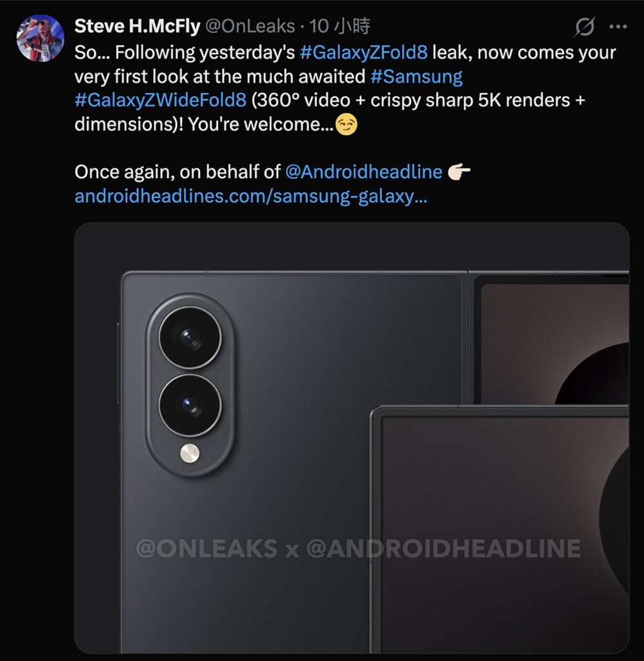Click the pointing hand emoji
Viewport: 644px width, 661px height.
pyautogui.click(x=459, y=172)
